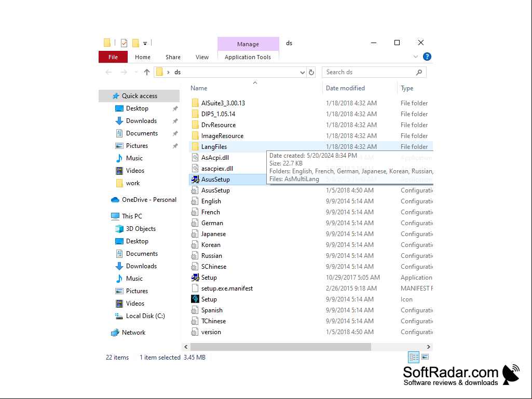This screenshot has width=532, height=399.
Task: Select the Setup application icon dated 10/29/2017
Action: [195, 278]
